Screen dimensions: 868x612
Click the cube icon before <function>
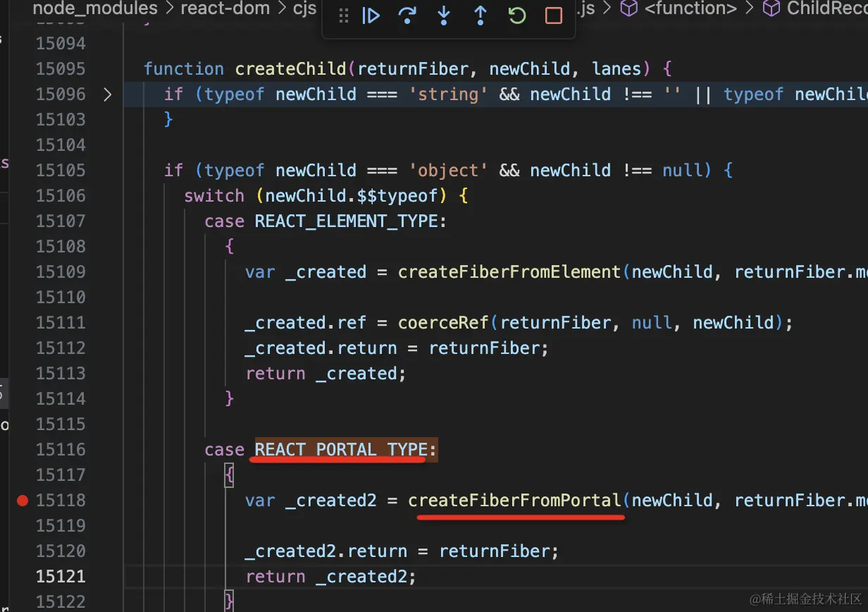coord(628,8)
